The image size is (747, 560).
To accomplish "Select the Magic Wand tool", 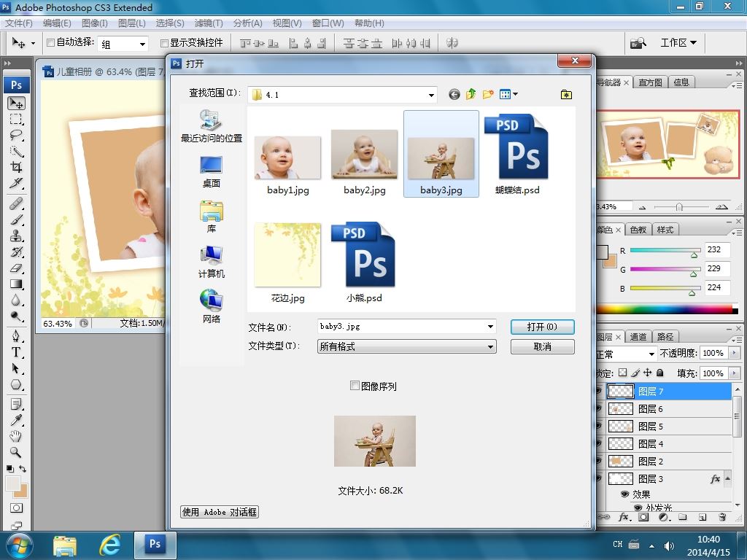I will [x=16, y=152].
